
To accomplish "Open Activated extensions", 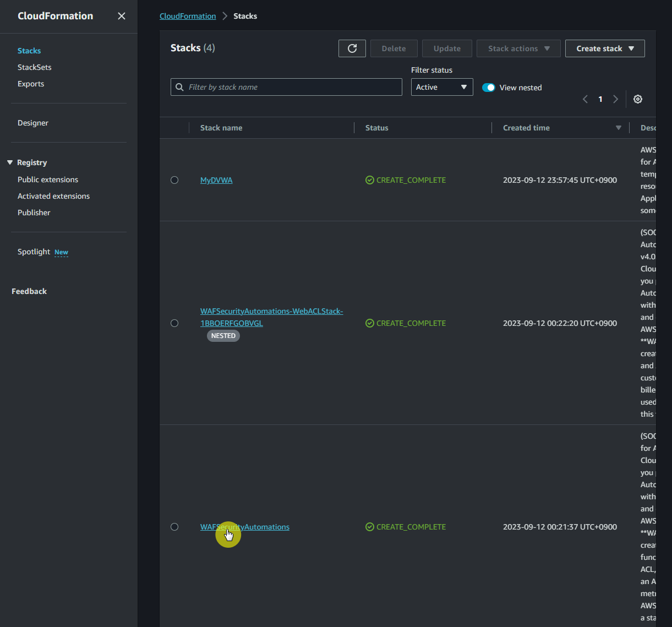I will coord(53,196).
